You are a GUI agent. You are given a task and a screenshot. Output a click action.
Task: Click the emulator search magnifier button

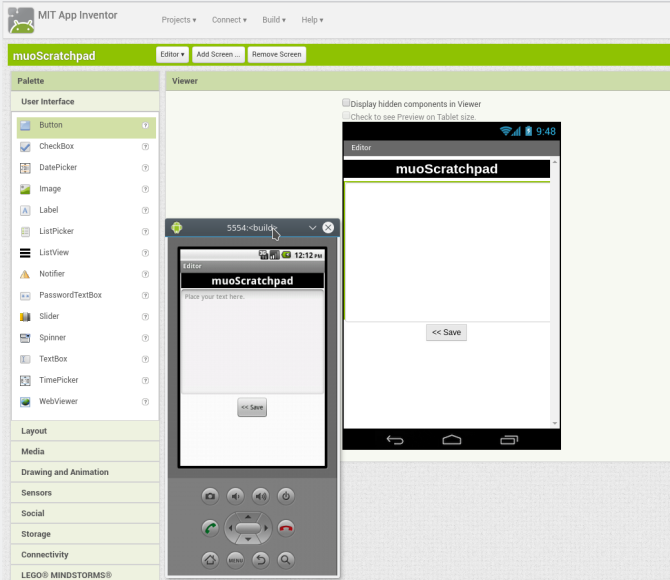click(286, 559)
